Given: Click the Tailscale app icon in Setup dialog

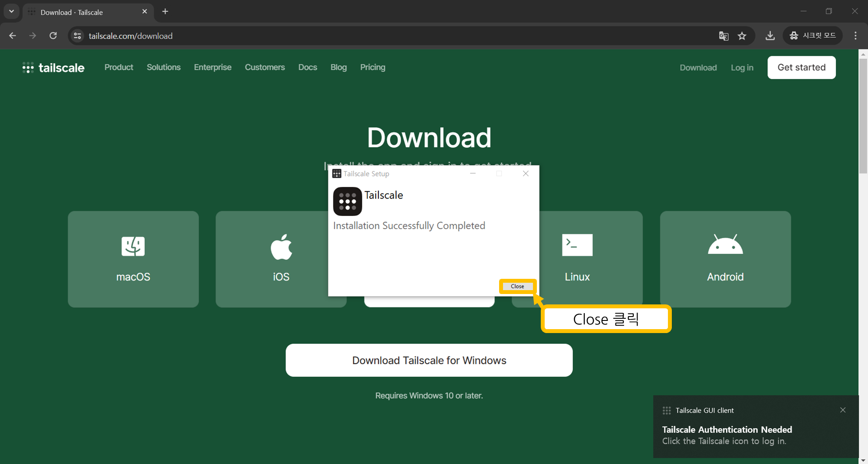Looking at the screenshot, I should 347,201.
